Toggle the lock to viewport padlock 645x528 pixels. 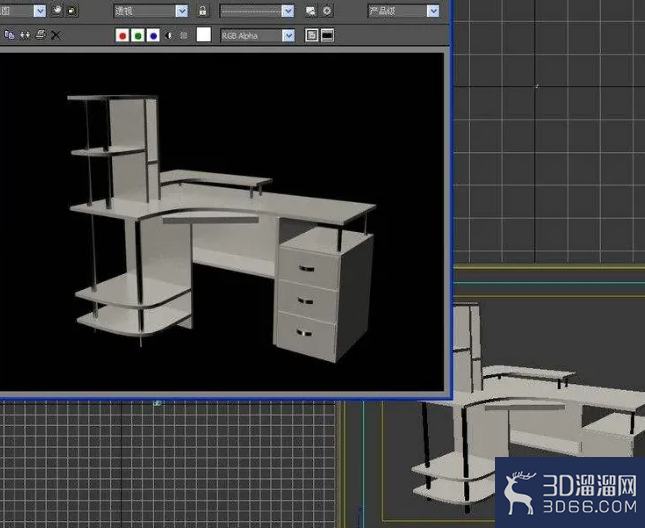(x=202, y=11)
